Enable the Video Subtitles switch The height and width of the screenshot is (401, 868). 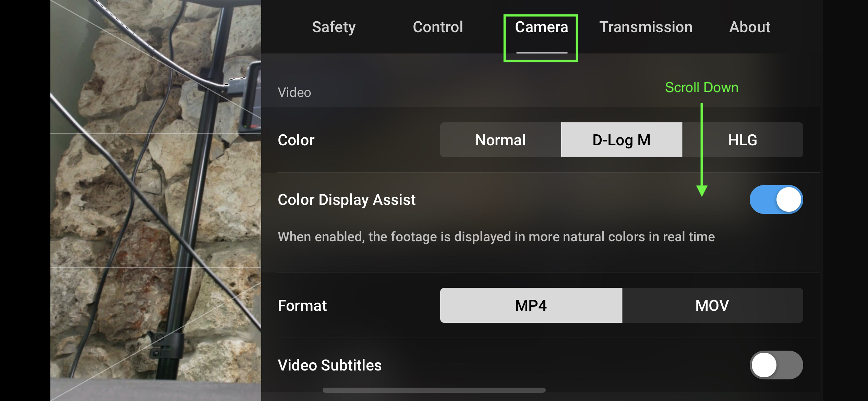click(776, 365)
